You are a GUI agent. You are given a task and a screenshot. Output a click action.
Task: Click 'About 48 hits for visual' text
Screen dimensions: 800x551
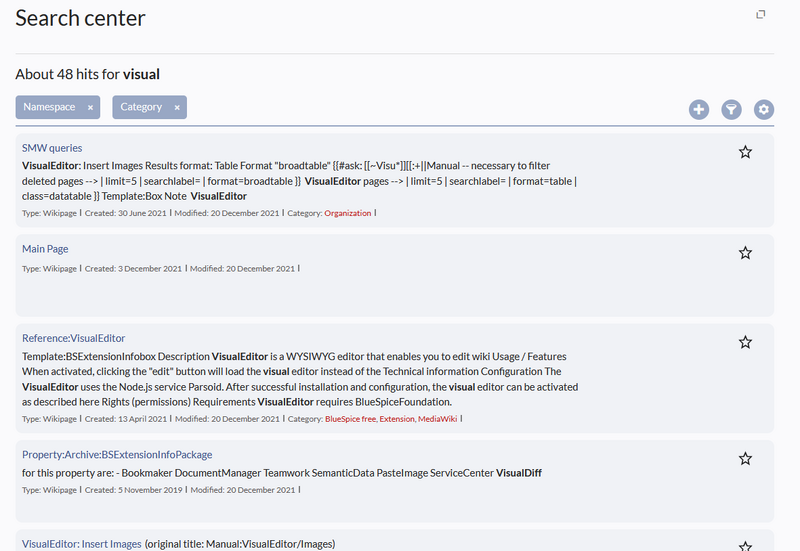(x=87, y=74)
